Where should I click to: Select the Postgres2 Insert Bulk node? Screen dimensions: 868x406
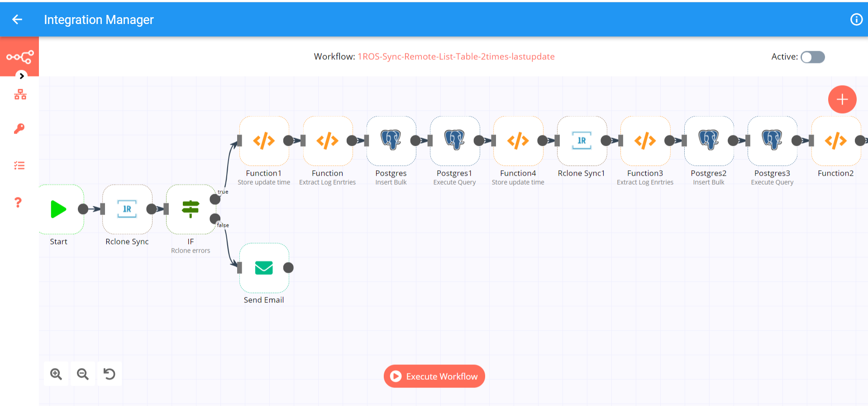point(709,141)
